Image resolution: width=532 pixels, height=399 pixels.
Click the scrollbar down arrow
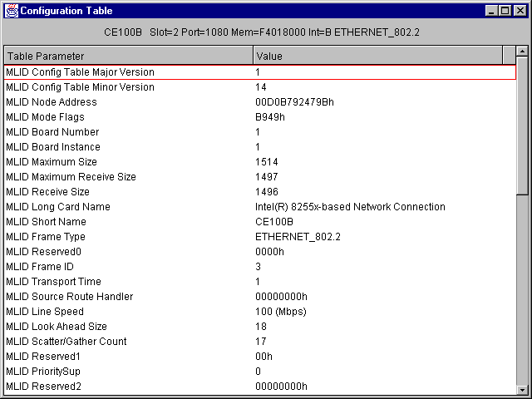click(x=522, y=388)
